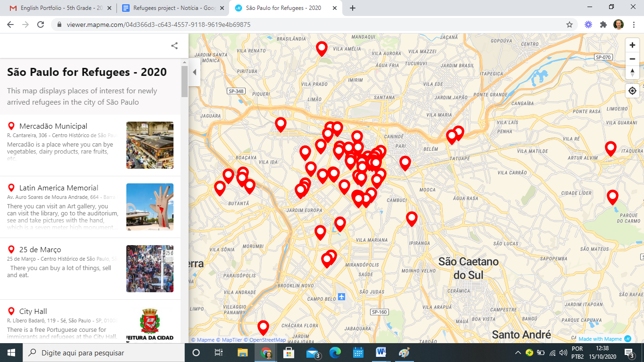Select the 25 de Março list entry
Screen dimensions: 644x362
click(x=90, y=269)
